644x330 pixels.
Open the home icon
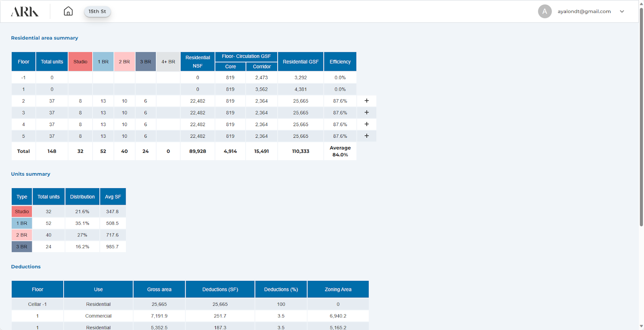pos(68,11)
